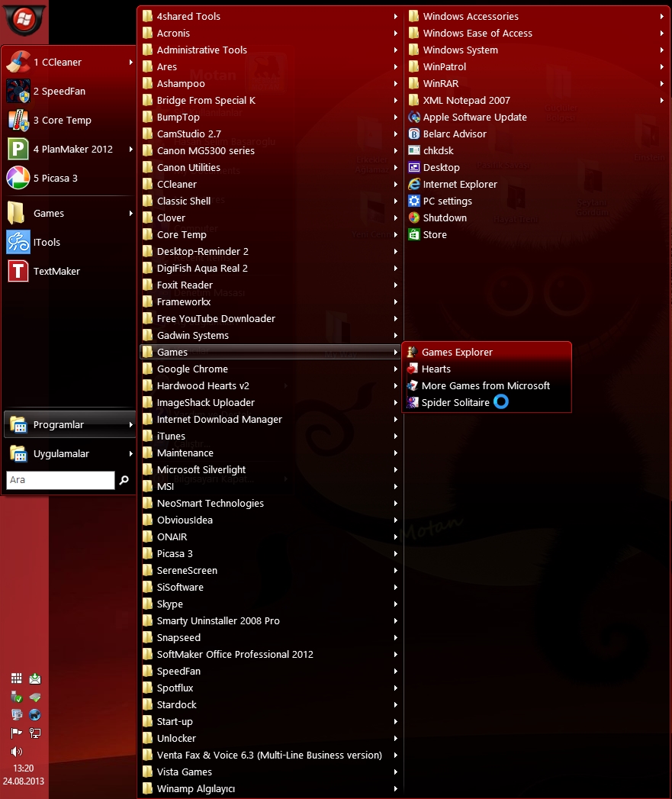Open the 4shared Tools folder
This screenshot has width=672, height=799.
(271, 16)
